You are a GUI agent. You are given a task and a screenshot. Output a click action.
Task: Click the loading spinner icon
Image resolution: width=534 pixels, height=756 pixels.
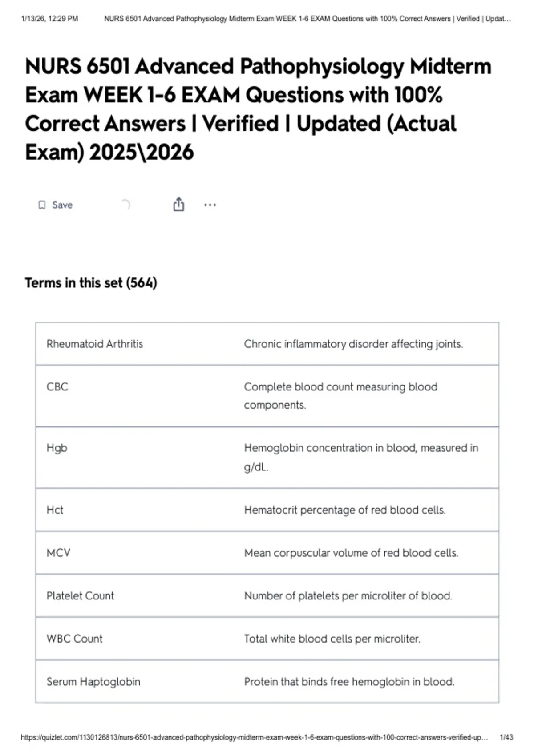pos(126,205)
